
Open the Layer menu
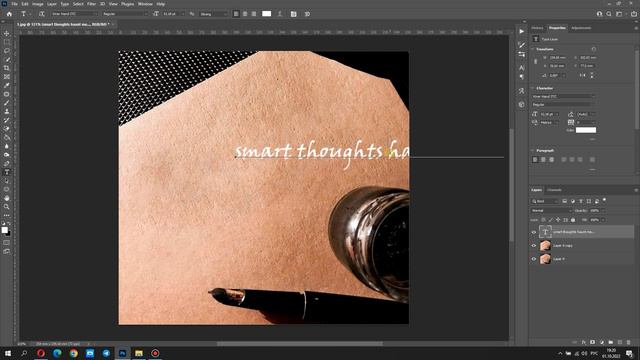[x=52, y=4]
